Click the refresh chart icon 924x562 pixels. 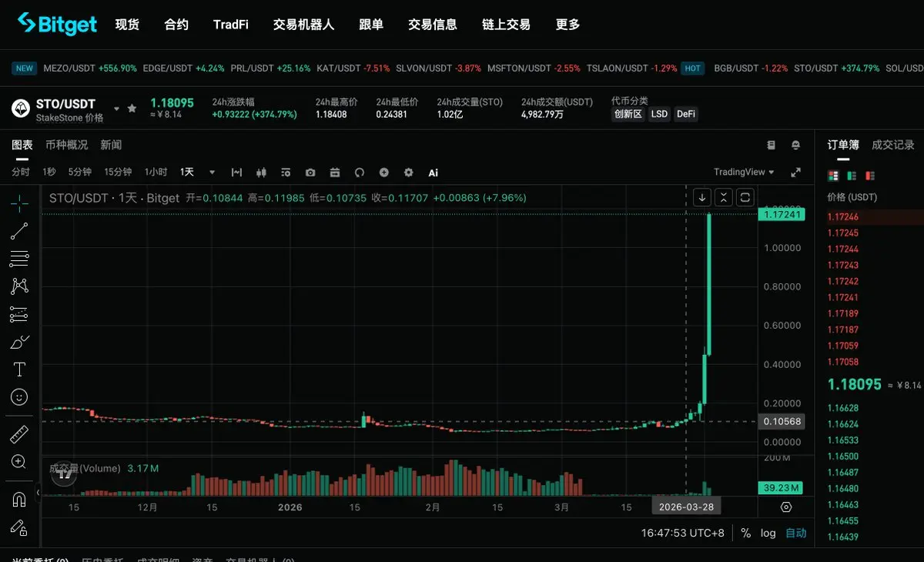(359, 172)
